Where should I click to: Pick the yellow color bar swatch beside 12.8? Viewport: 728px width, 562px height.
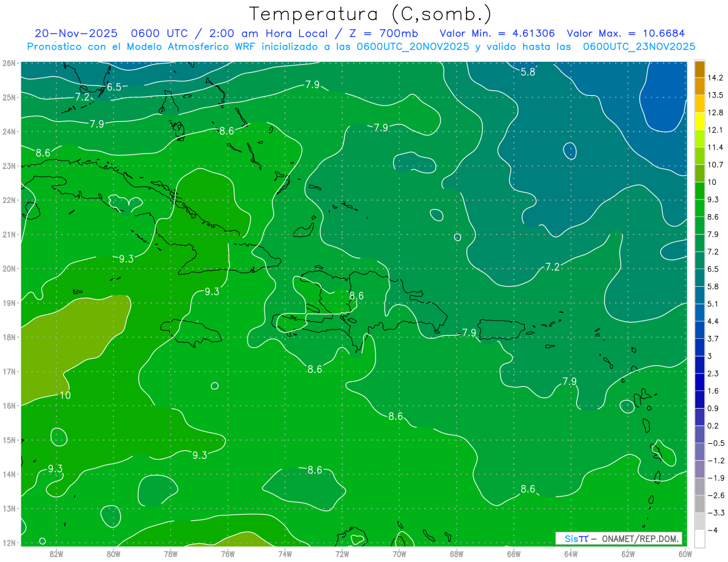click(699, 121)
